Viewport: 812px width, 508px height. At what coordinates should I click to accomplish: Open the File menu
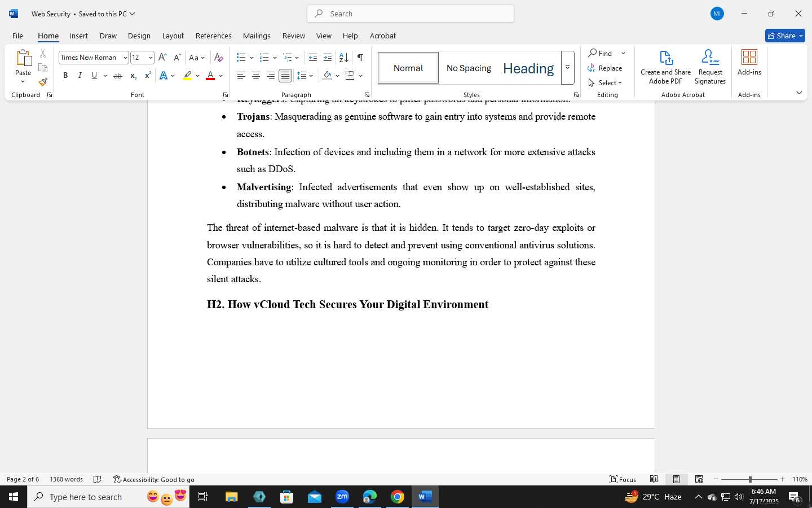17,36
